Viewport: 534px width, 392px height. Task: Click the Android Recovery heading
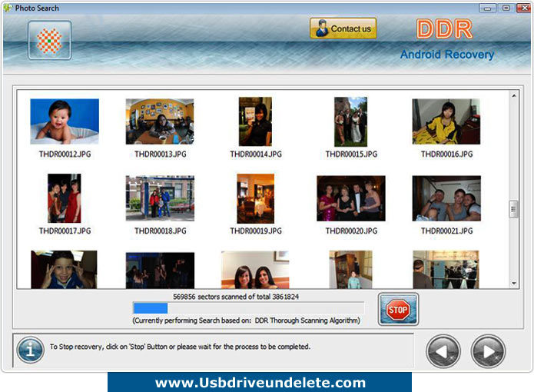(447, 54)
